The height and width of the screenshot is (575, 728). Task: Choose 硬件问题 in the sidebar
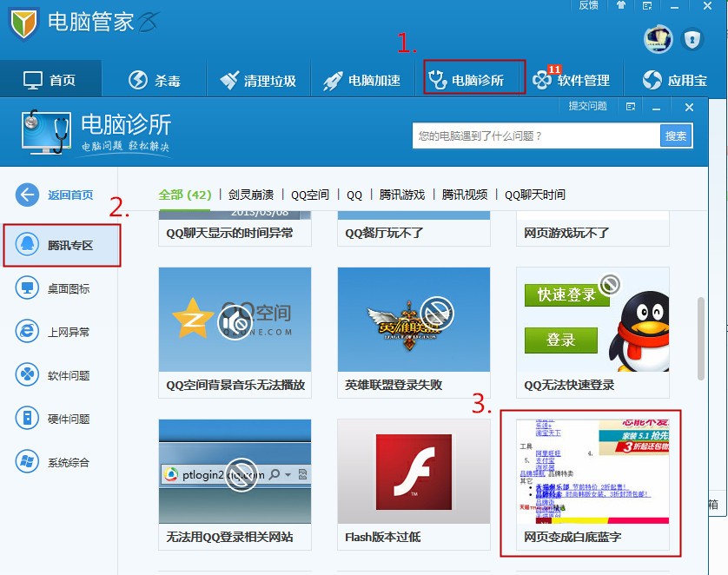[x=59, y=419]
